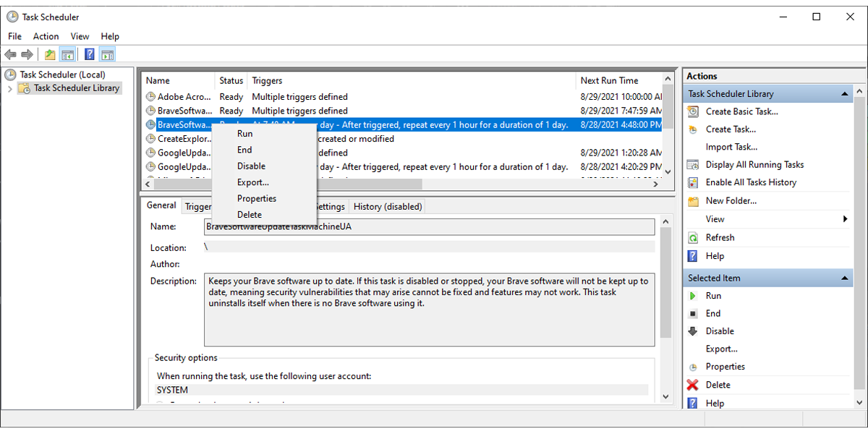Click the Back arrow toolbar icon
868x434 pixels.
[10, 54]
